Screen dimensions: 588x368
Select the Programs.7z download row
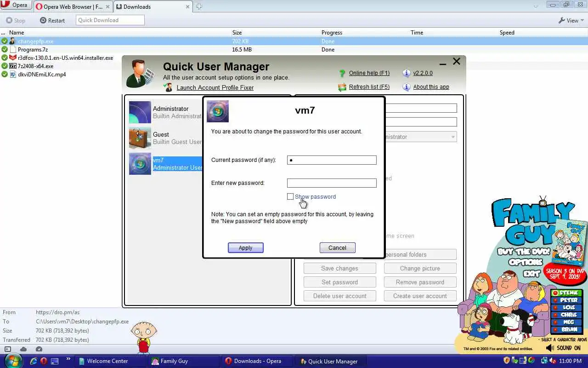coord(294,50)
